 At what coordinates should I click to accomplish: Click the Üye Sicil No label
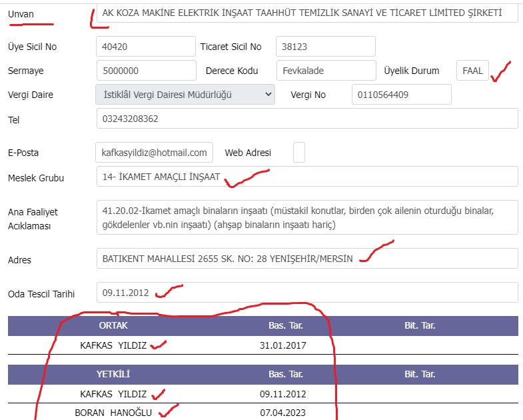tap(33, 47)
